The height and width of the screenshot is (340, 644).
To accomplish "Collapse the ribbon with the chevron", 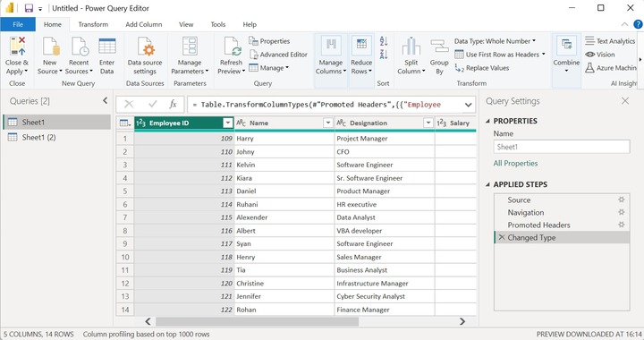I will tap(624, 24).
